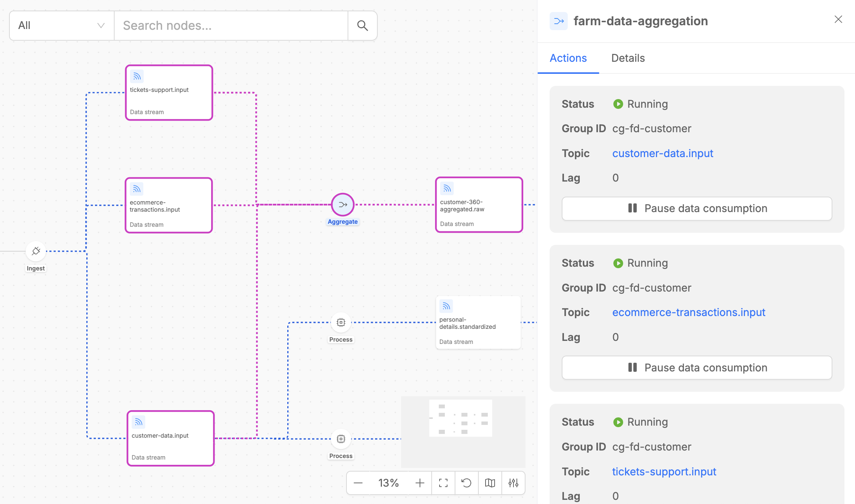Open graph settings via the sliders icon
The width and height of the screenshot is (855, 504).
pos(513,483)
